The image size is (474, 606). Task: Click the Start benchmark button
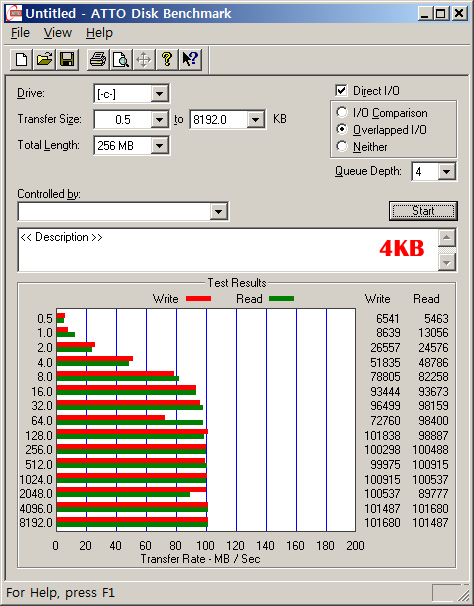pyautogui.click(x=423, y=211)
